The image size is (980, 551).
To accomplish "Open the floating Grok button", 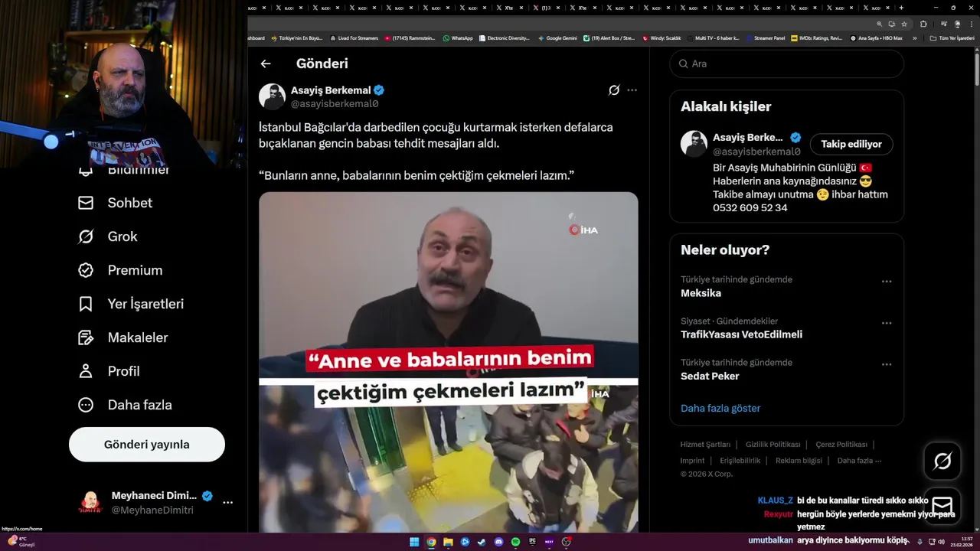I will coord(942,461).
